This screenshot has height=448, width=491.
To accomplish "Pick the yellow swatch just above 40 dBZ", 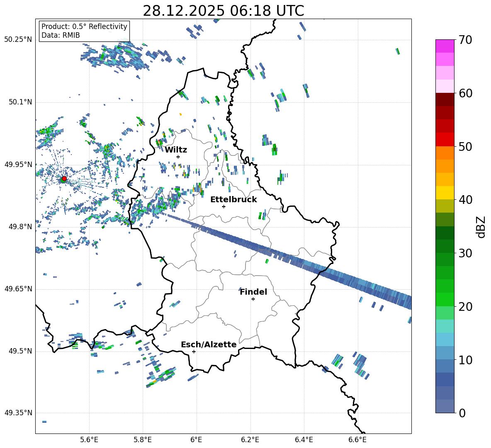I will click(445, 193).
